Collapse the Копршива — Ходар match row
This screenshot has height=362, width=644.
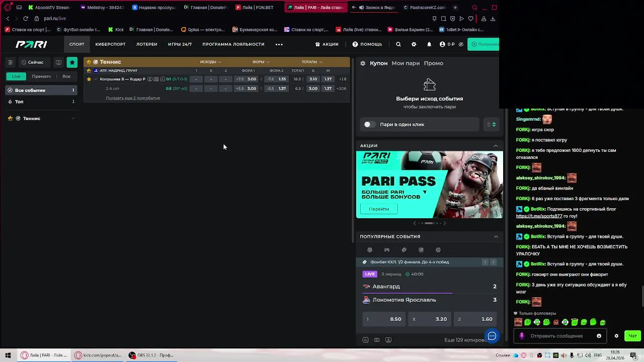[95, 79]
